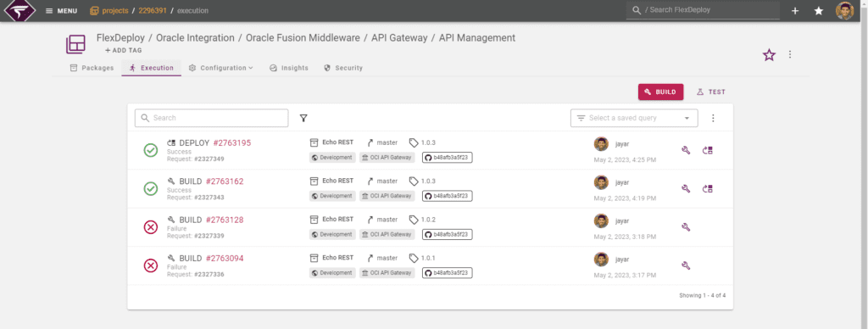The height and width of the screenshot is (329, 868).
Task: Click Showing 1 - 4 of 4 text
Action: coord(702,295)
